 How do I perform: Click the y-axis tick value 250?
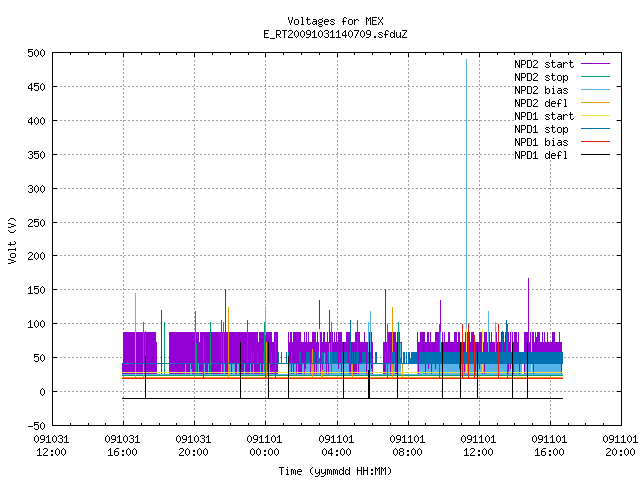(x=36, y=222)
